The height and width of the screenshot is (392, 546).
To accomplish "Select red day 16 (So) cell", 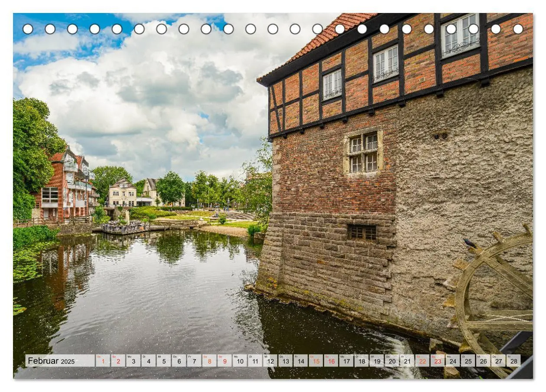I will pyautogui.click(x=331, y=360).
